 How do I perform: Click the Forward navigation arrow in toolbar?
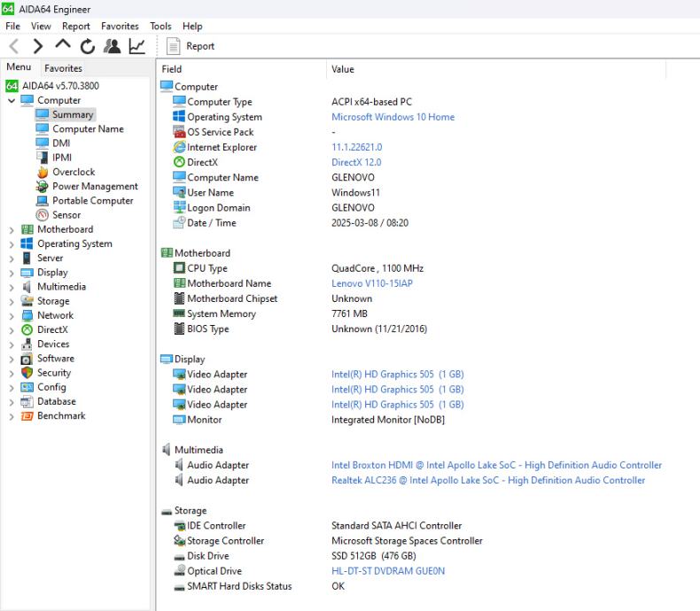38,46
